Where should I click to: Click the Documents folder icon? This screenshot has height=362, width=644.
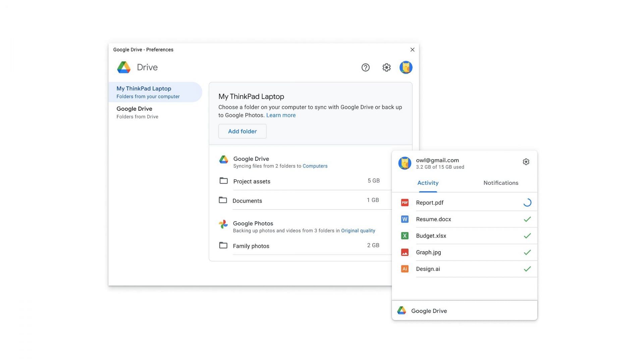click(x=223, y=200)
